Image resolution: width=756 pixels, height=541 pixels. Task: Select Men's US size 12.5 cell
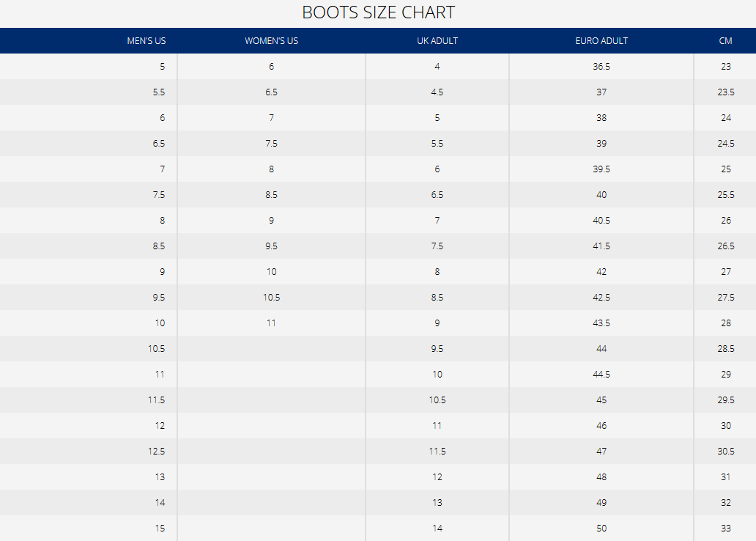click(x=156, y=452)
